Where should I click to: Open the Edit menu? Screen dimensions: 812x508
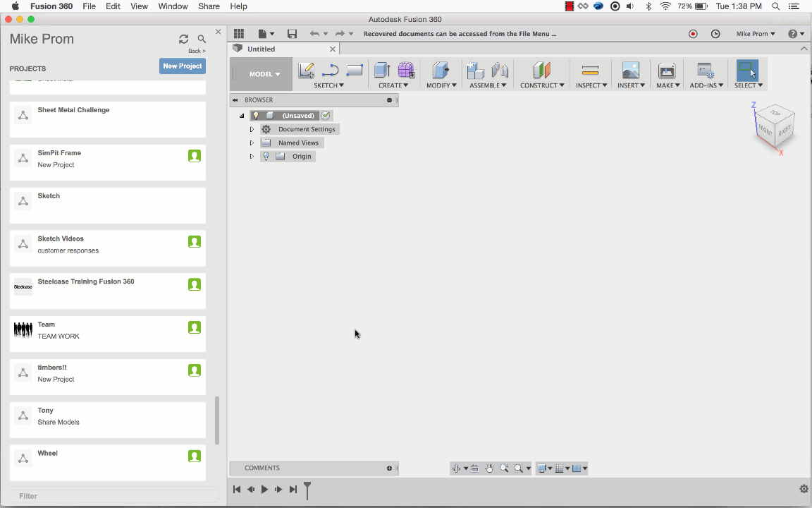point(113,6)
